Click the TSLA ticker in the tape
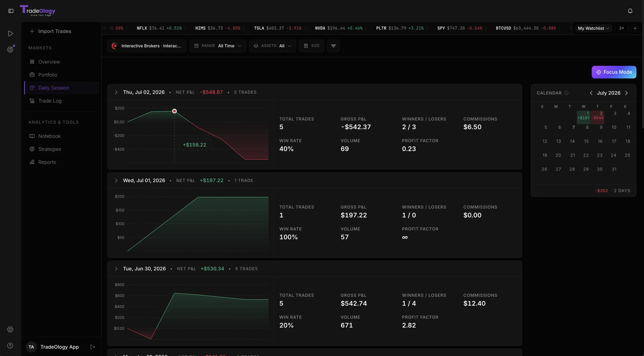 (277, 28)
